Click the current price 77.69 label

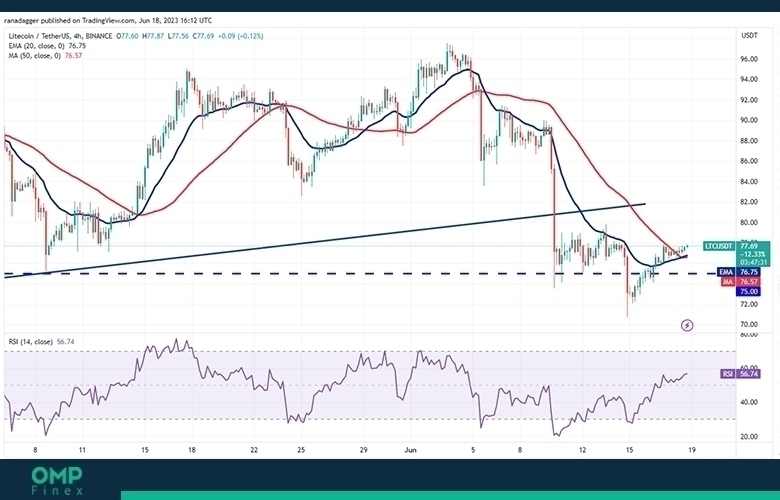[749, 246]
